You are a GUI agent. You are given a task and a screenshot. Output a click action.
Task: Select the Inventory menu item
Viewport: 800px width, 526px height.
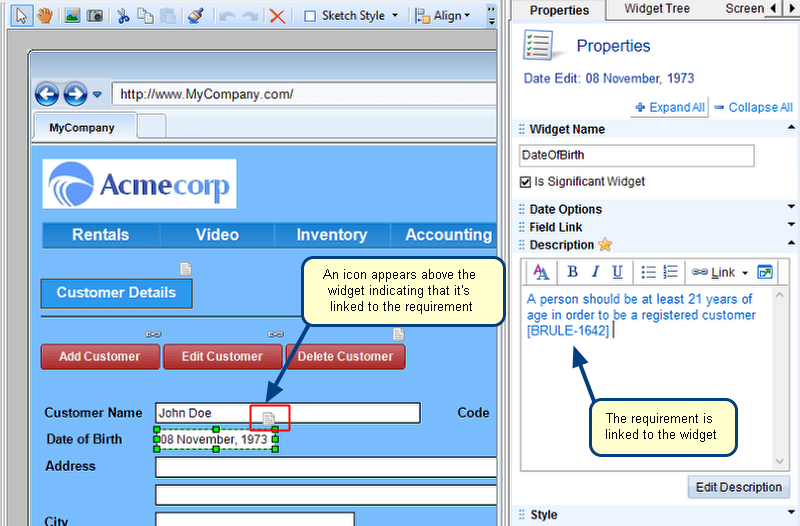click(x=331, y=235)
